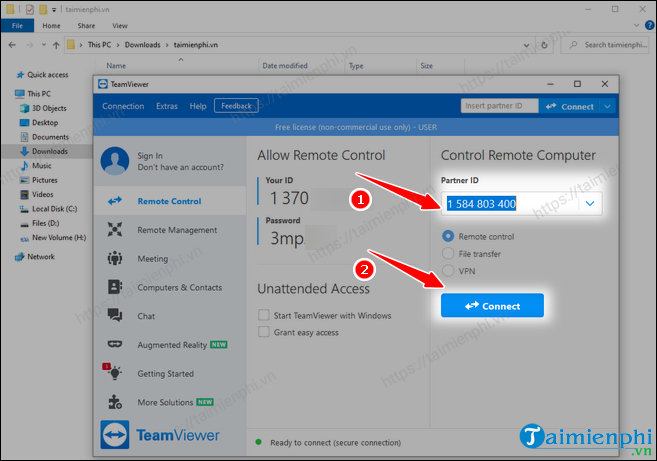Switch to Explorer Home tab

point(51,26)
